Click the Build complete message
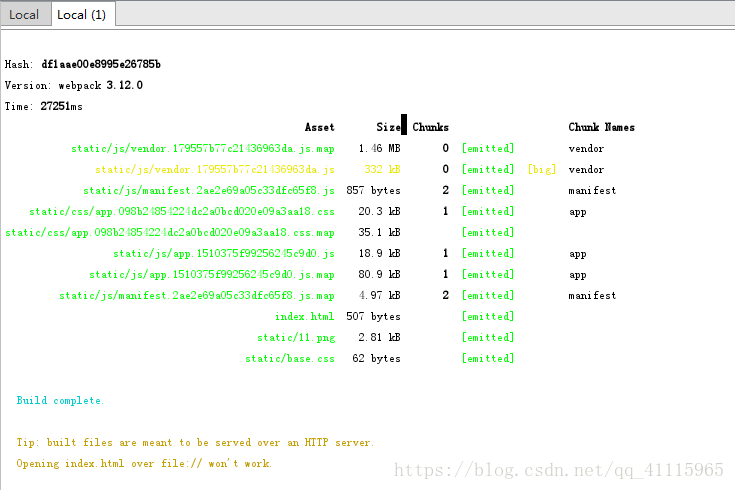This screenshot has height=490, width=735. [60, 400]
